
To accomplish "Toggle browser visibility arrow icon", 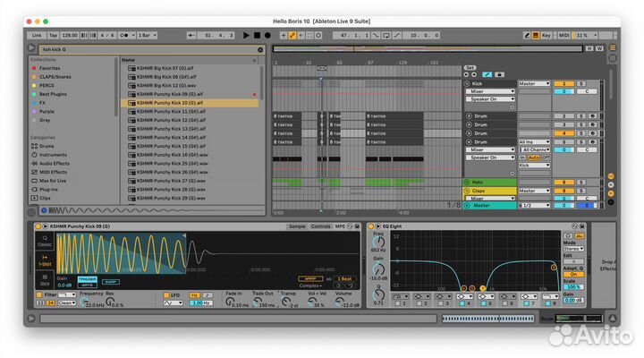I will (x=31, y=48).
